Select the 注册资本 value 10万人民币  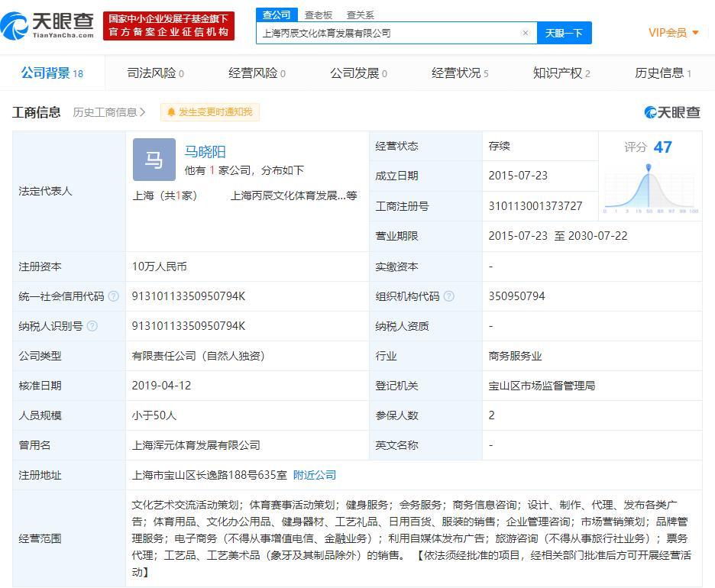click(159, 267)
